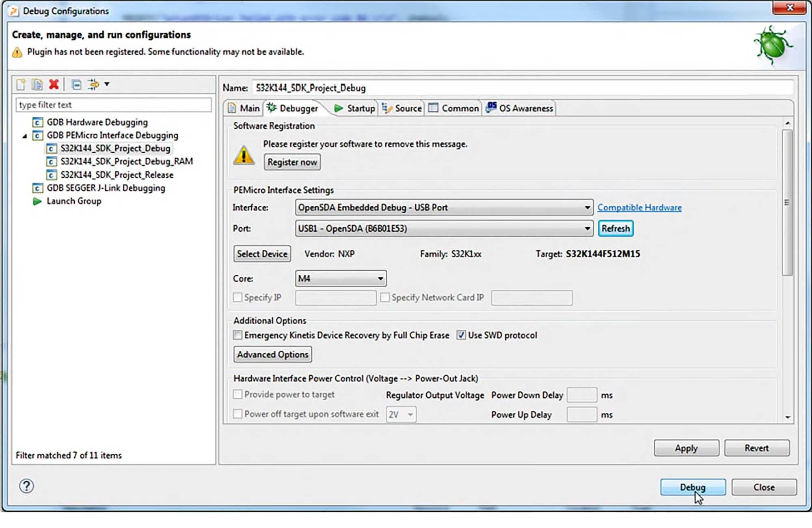Toggle the Specify IP checkbox
812x528 pixels.
(x=238, y=297)
